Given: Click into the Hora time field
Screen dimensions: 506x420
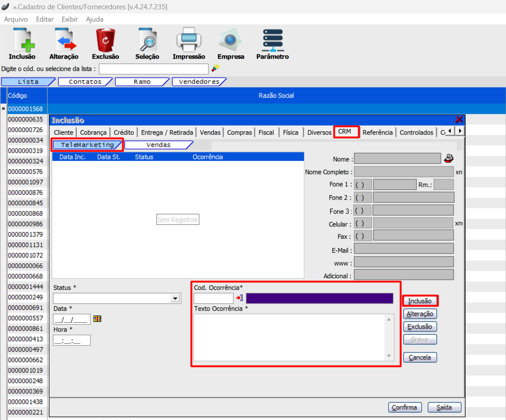Looking at the screenshot, I should coord(72,340).
